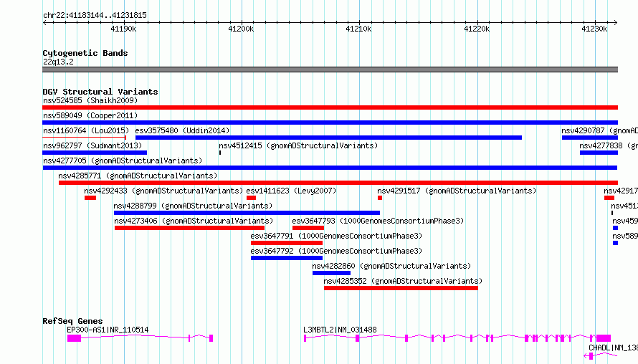Click the esv3647793 1000Genomes red bar

click(x=308, y=228)
